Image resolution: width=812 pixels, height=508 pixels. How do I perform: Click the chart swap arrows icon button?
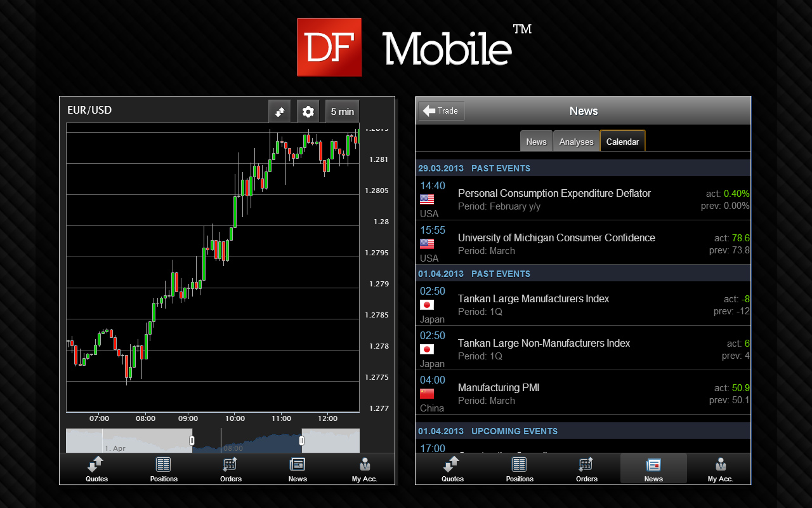(279, 111)
